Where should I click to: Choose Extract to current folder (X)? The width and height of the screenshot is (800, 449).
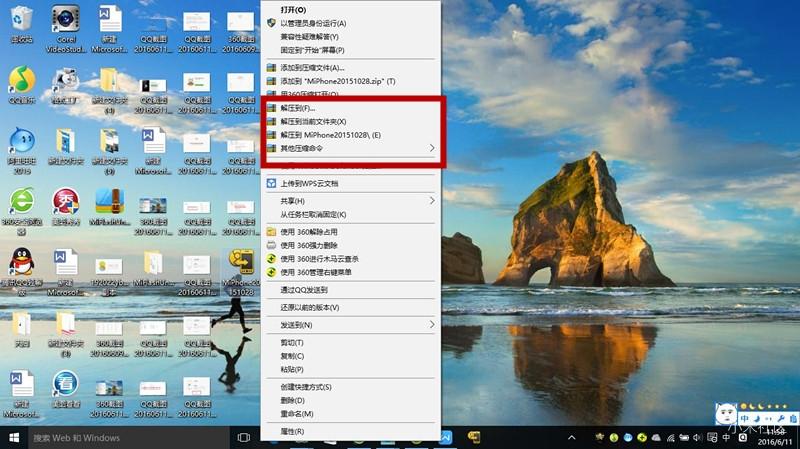click(350, 121)
